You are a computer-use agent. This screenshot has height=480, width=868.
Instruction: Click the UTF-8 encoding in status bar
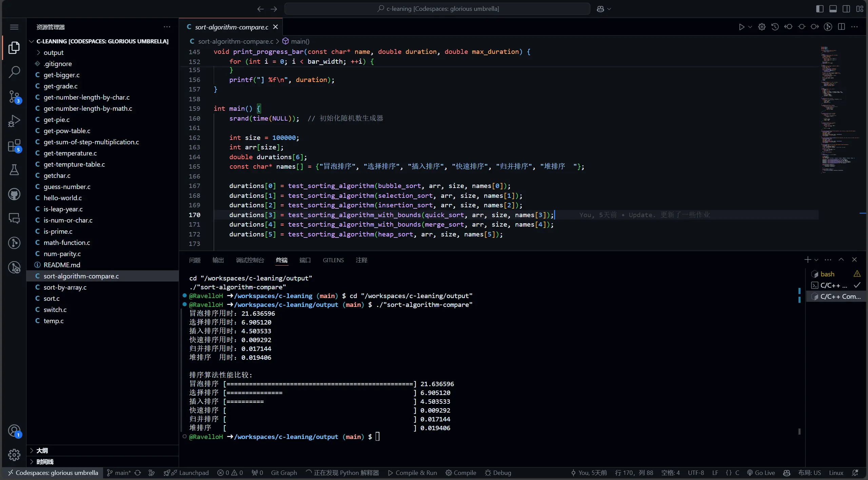[x=696, y=473]
